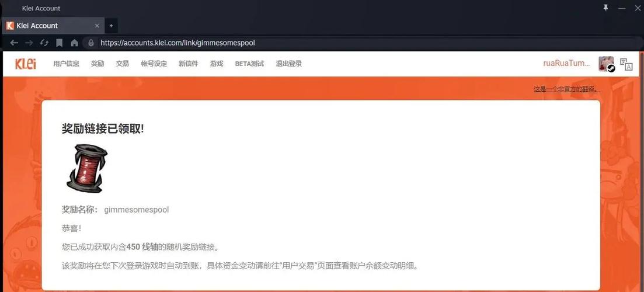This screenshot has height=292, width=644.
Task: Click the gimmesomespool reward name text
Action: pyautogui.click(x=137, y=210)
